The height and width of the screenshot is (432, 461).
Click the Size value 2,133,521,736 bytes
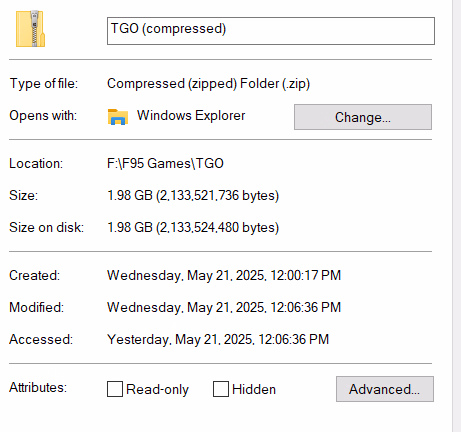[193, 195]
